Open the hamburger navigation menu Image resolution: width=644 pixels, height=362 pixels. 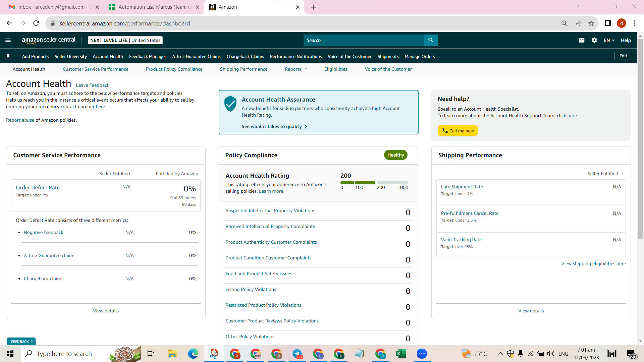pyautogui.click(x=8, y=40)
